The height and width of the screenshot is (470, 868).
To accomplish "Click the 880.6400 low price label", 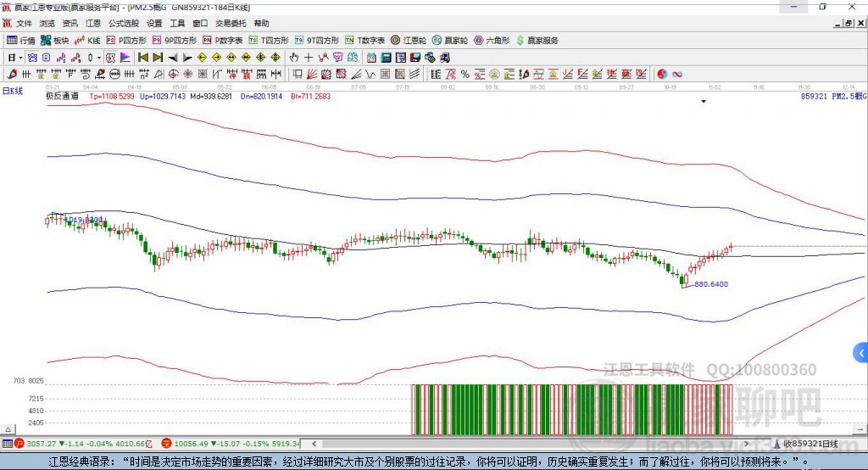I will 710,284.
